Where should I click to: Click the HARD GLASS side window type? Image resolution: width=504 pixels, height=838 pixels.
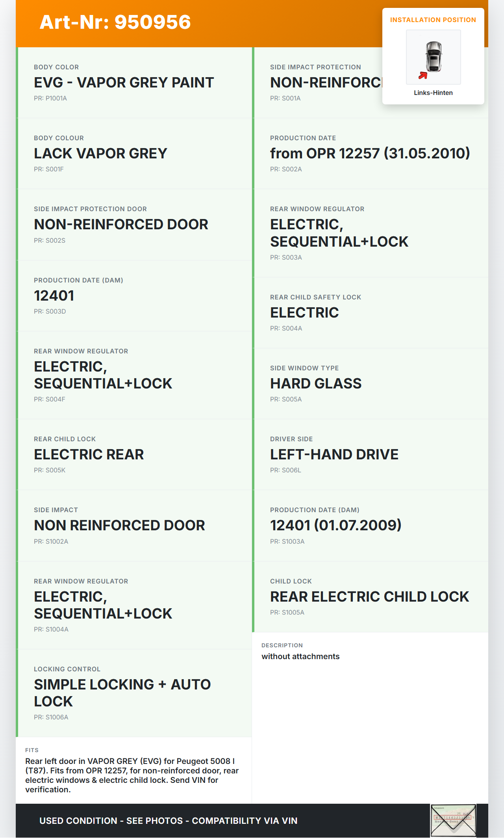(x=316, y=384)
